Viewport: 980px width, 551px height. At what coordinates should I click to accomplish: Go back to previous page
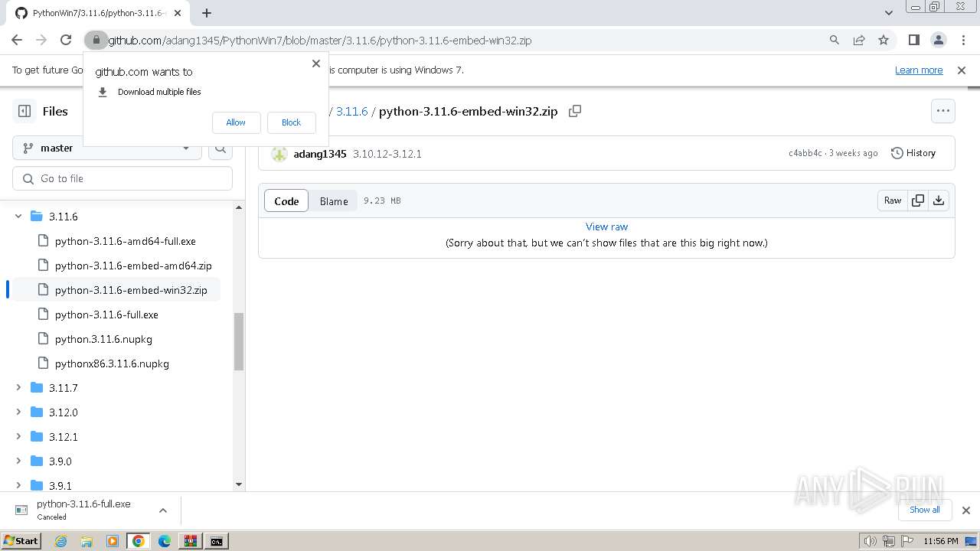17,40
